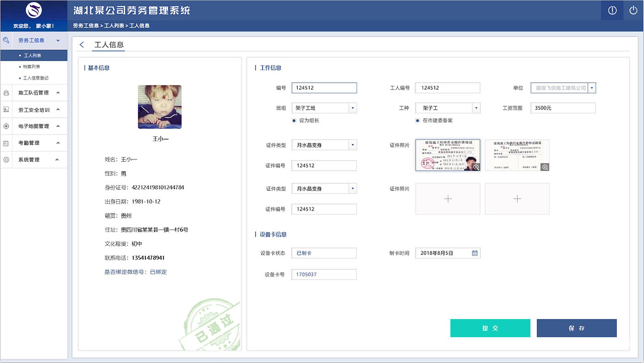644x363 pixels.
Task: Expand 劳工安全培训 chevron
Action: [x=58, y=110]
